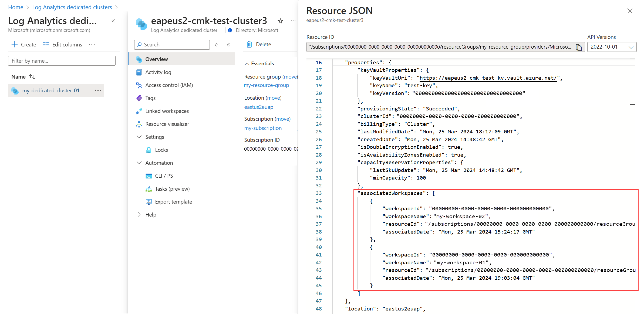Screen dimensions: 644x314
Task: Click the Delete trash icon
Action: [x=249, y=44]
